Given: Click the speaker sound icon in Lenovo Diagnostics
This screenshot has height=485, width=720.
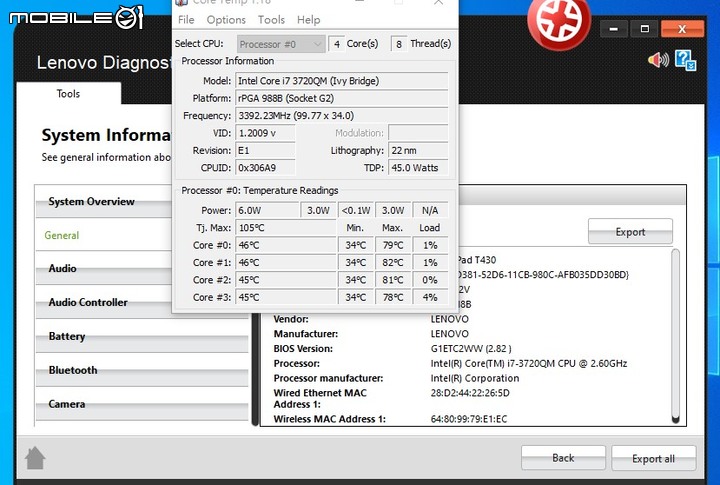Looking at the screenshot, I should point(658,60).
